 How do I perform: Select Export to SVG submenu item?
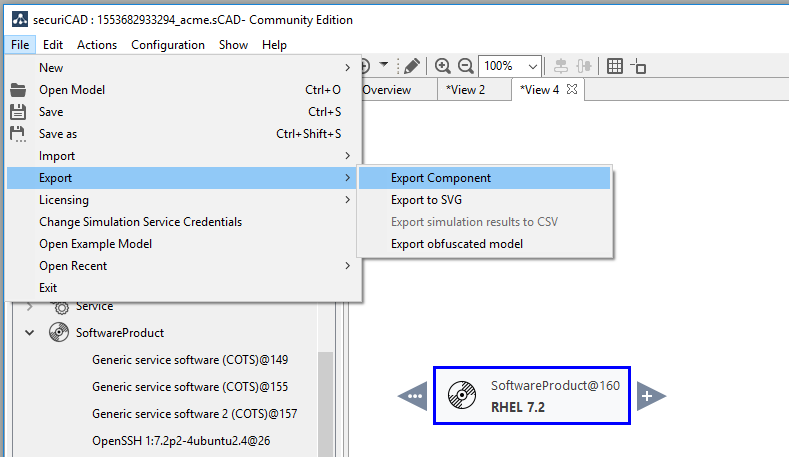pyautogui.click(x=485, y=200)
